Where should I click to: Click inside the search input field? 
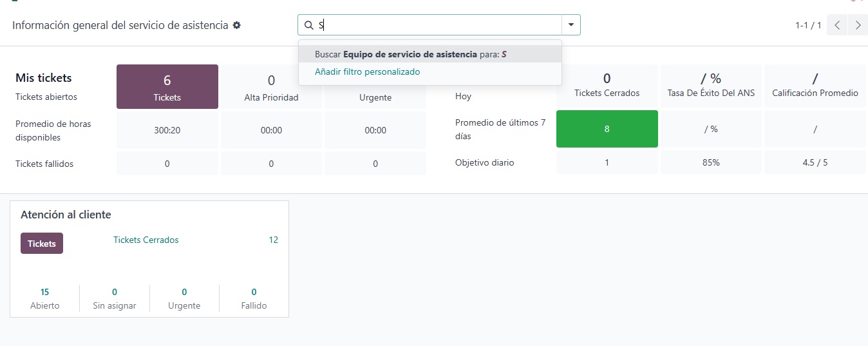pos(438,25)
